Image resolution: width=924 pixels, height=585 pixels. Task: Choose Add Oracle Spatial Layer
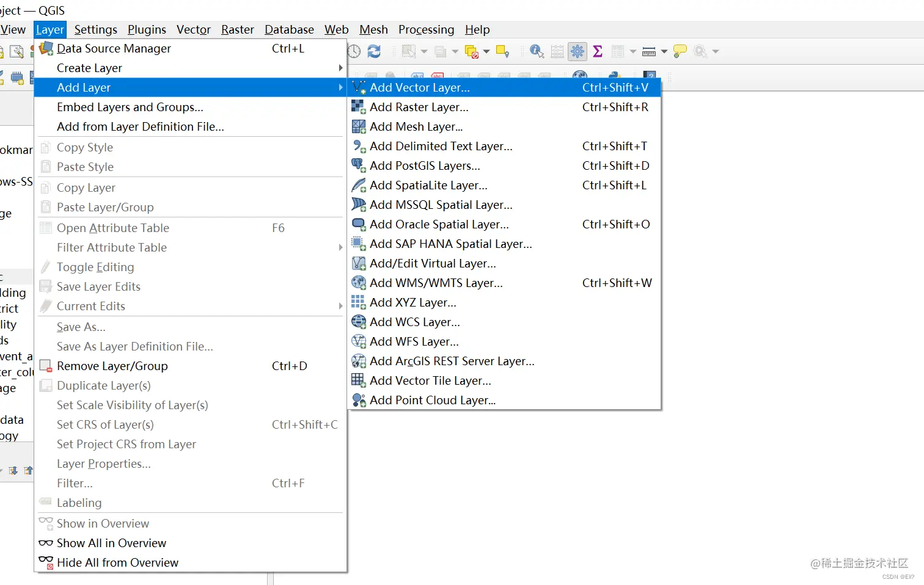tap(504, 224)
